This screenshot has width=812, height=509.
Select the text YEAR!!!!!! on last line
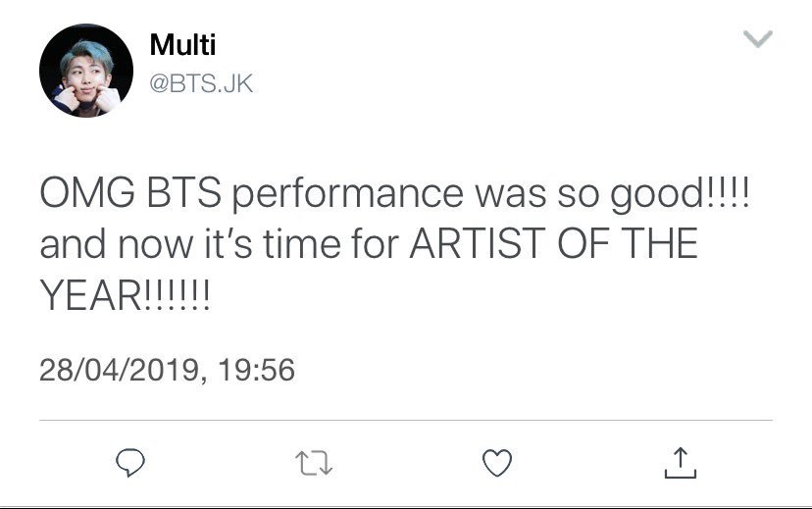coord(125,294)
